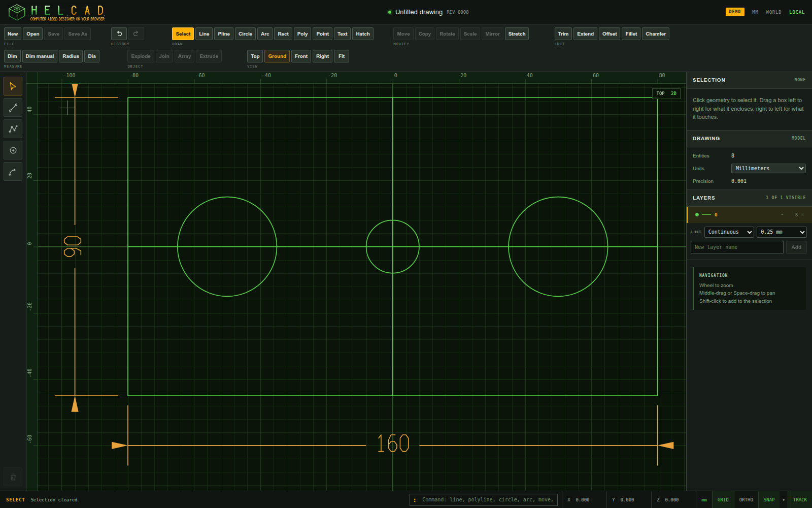Click the Fillet edit button
This screenshot has width=812, height=508.
[631, 34]
